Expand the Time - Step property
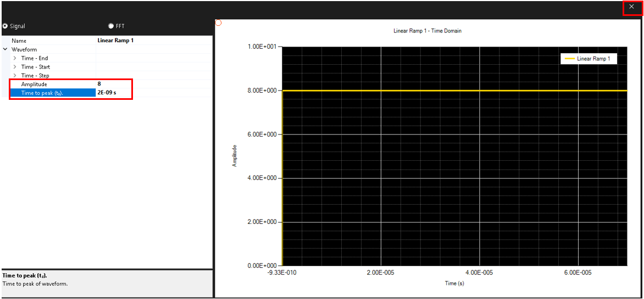This screenshot has height=299, width=644. tap(15, 76)
